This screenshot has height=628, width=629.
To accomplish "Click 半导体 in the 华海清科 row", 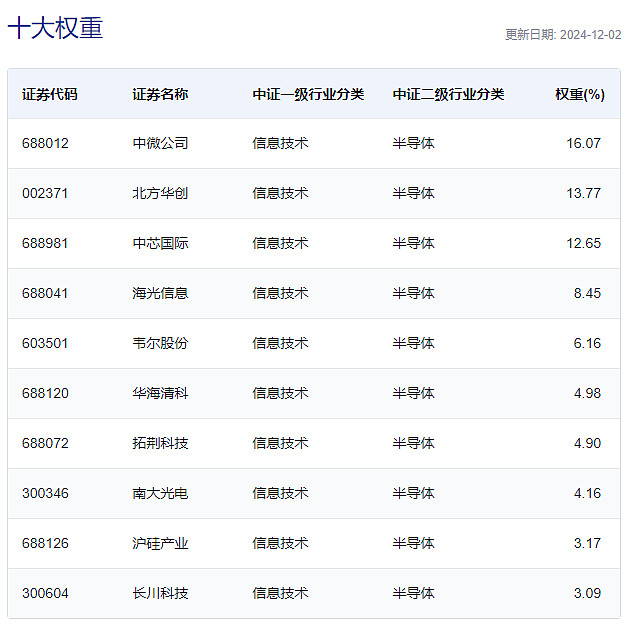I will tap(413, 393).
